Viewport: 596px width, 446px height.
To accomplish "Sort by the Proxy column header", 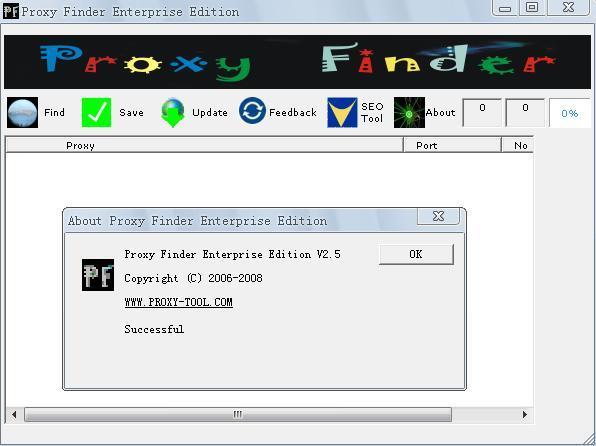I will (204, 145).
